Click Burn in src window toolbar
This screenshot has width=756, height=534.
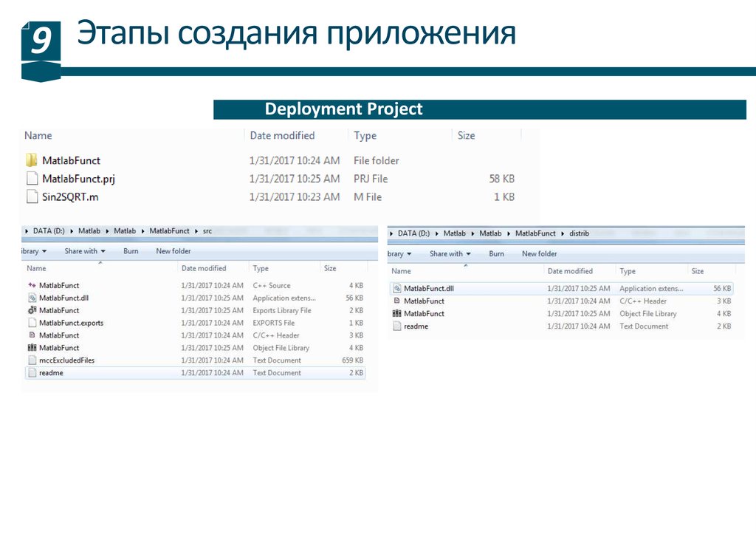[131, 251]
